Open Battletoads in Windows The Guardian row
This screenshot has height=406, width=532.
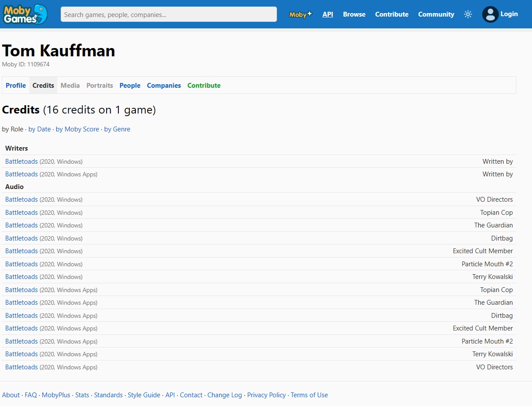(21, 225)
